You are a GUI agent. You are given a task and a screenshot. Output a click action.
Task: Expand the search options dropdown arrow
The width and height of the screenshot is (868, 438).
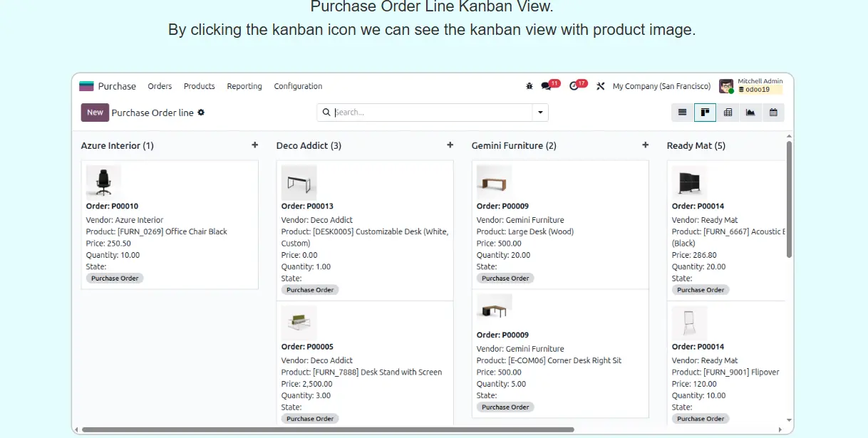click(x=540, y=113)
